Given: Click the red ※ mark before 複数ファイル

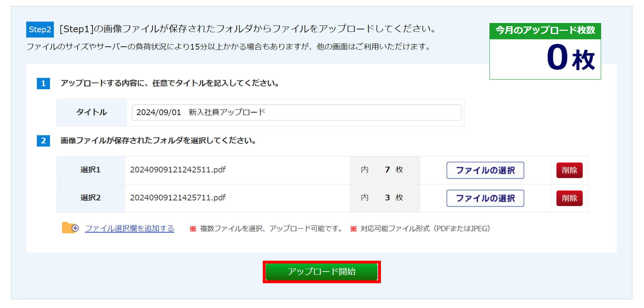Looking at the screenshot, I should (x=193, y=229).
